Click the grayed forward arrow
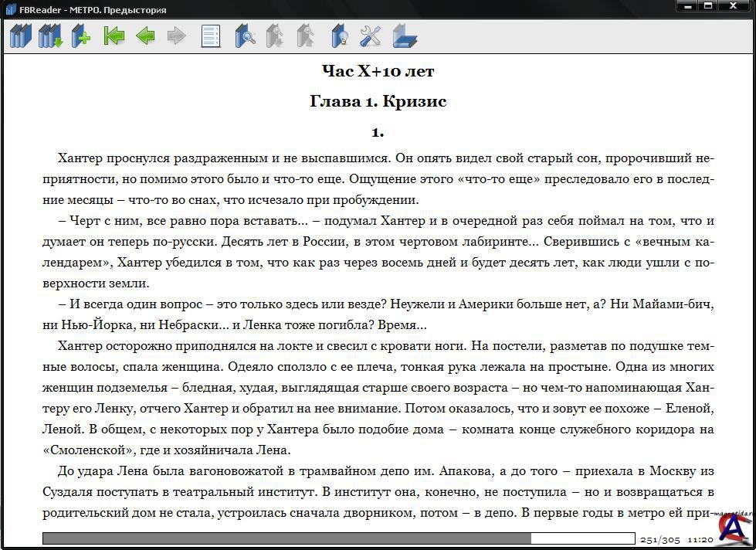This screenshot has width=756, height=550. point(177,36)
